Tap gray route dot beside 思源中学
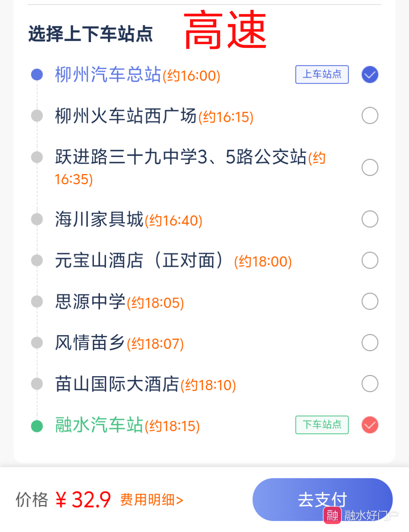409x532 pixels. (x=37, y=301)
